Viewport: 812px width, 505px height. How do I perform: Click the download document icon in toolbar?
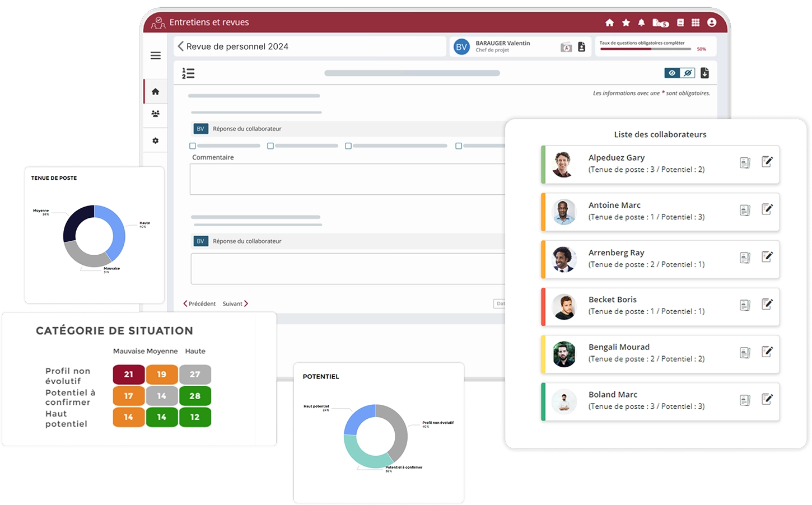point(704,73)
